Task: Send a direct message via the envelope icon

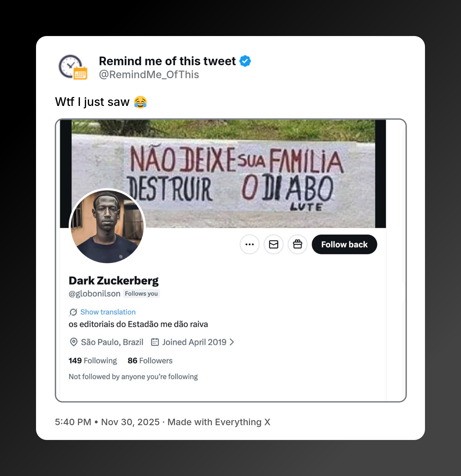Action: (x=273, y=244)
